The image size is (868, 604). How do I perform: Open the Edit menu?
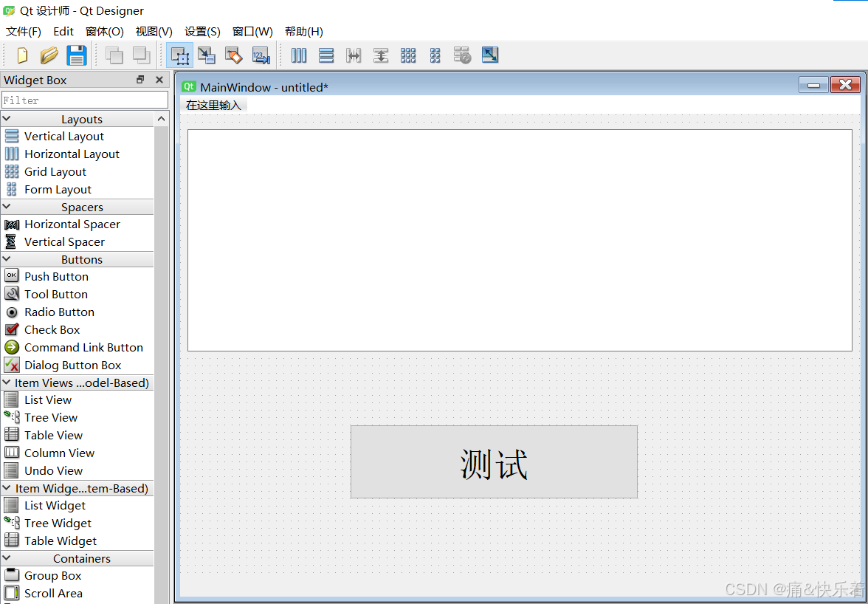63,32
